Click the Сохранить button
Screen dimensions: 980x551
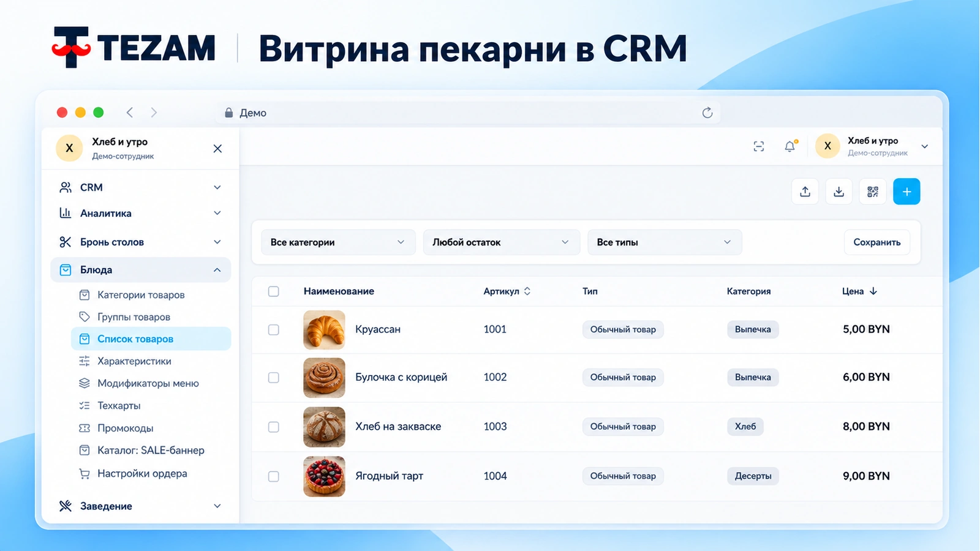(876, 242)
